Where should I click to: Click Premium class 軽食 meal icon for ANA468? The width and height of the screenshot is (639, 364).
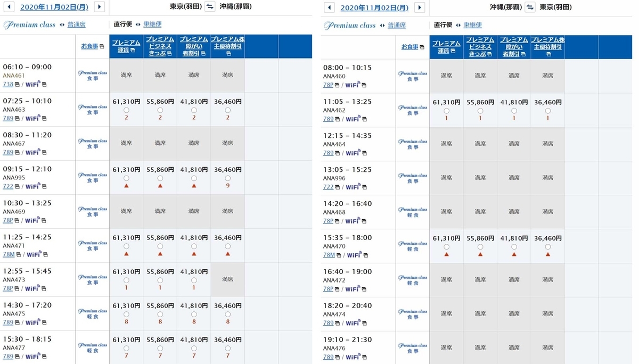click(413, 212)
